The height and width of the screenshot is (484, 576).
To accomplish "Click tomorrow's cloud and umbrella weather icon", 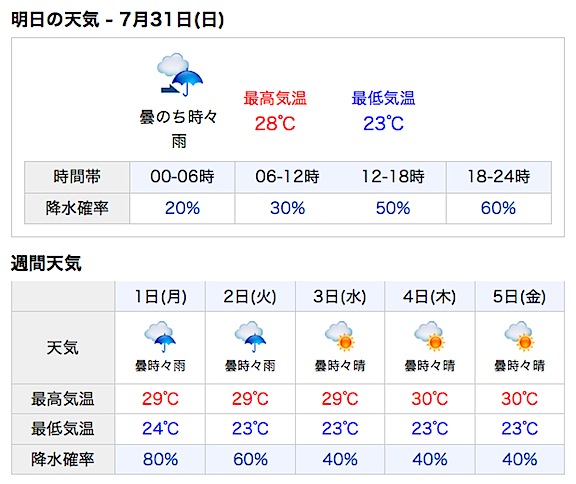I will pos(180,75).
